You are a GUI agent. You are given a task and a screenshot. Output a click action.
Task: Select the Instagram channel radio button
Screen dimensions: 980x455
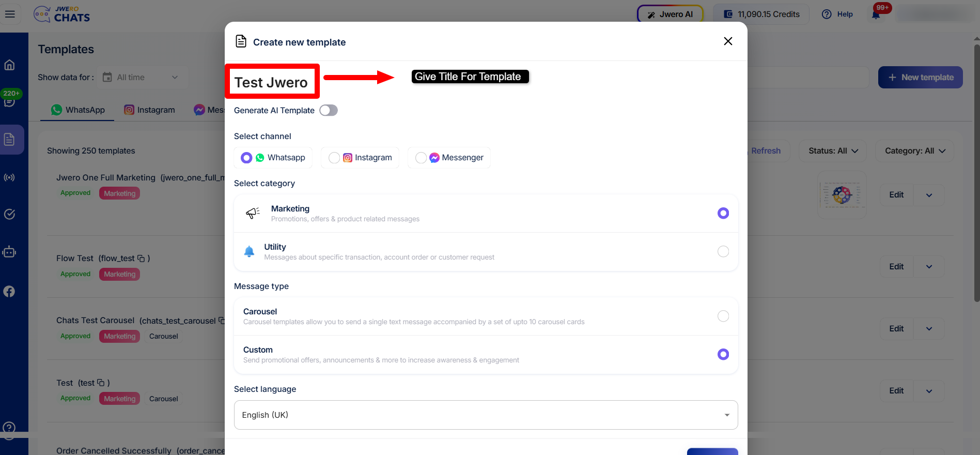click(334, 158)
